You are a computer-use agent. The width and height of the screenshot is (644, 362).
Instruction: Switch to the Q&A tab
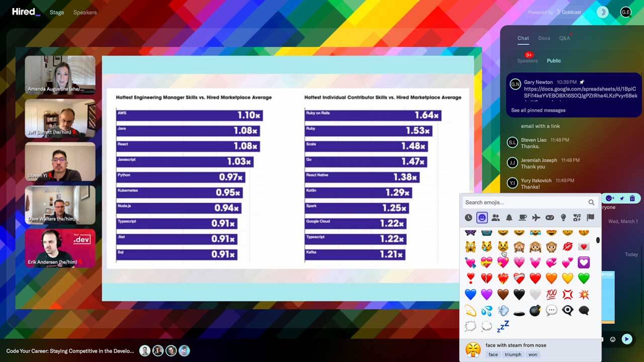click(565, 38)
